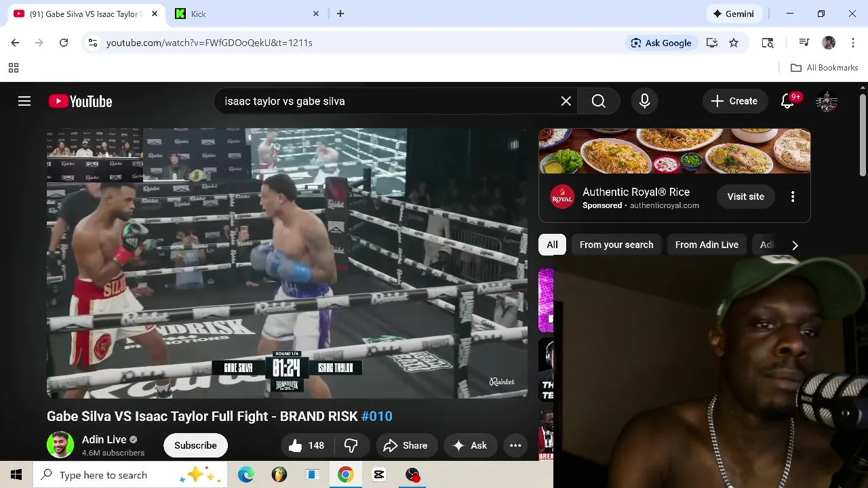
Task: Open the Authentic Royal Rice ad banner
Action: point(675,151)
